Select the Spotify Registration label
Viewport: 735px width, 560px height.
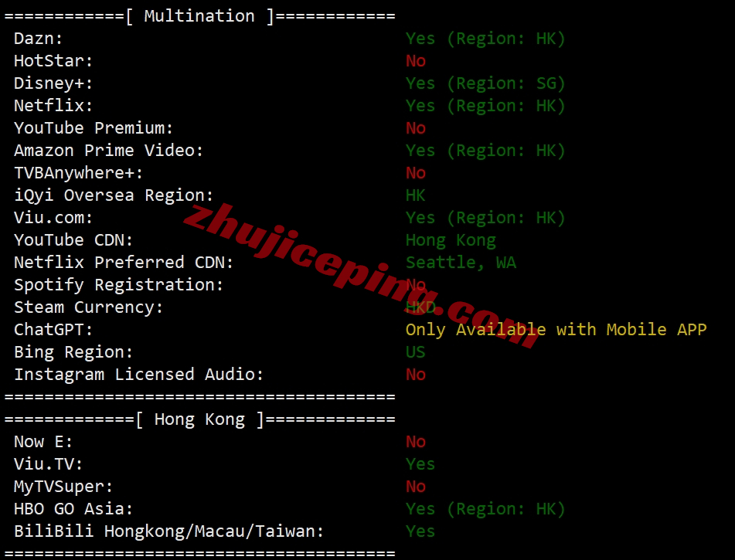[x=118, y=285]
